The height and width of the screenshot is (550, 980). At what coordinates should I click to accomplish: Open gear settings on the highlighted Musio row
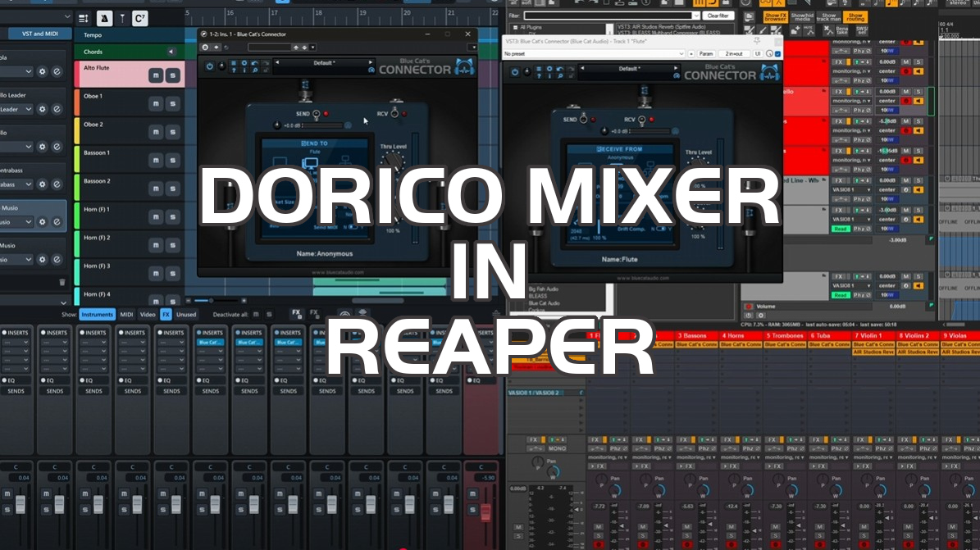pyautogui.click(x=43, y=222)
